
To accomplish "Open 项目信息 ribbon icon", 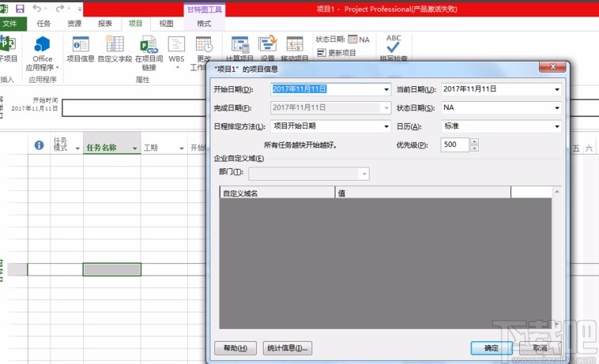I will click(81, 44).
